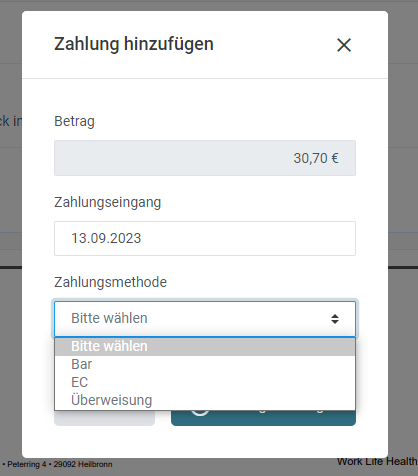
Task: Click the Peterring 4 Heilbronn address text
Action: [57, 464]
